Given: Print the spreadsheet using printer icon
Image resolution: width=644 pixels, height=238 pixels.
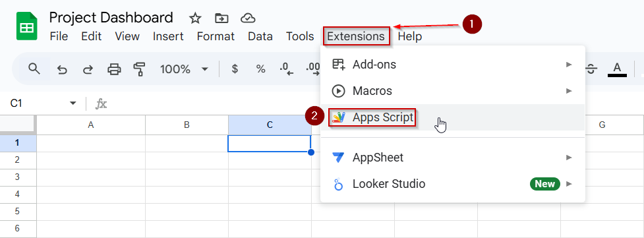Looking at the screenshot, I should coord(114,69).
